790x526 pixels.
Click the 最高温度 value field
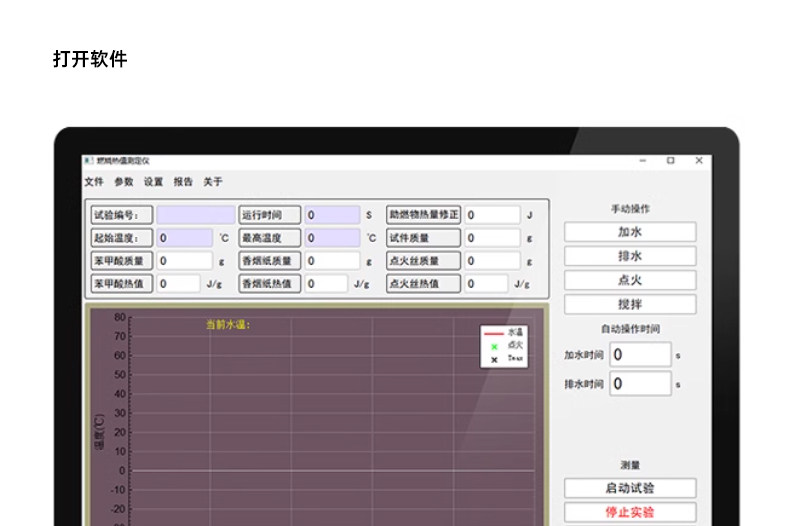[x=332, y=238]
